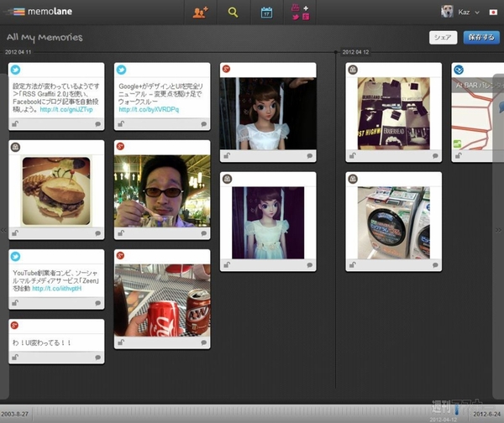
Task: Click Instagram icon on the burger card
Action: [x=15, y=147]
